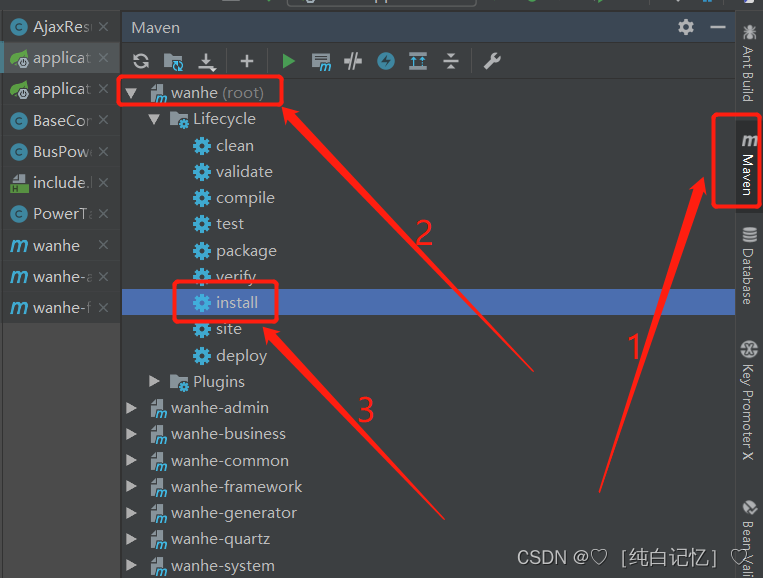The width and height of the screenshot is (763, 578).
Task: Close the AjaxRes editor tab
Action: coord(103,27)
